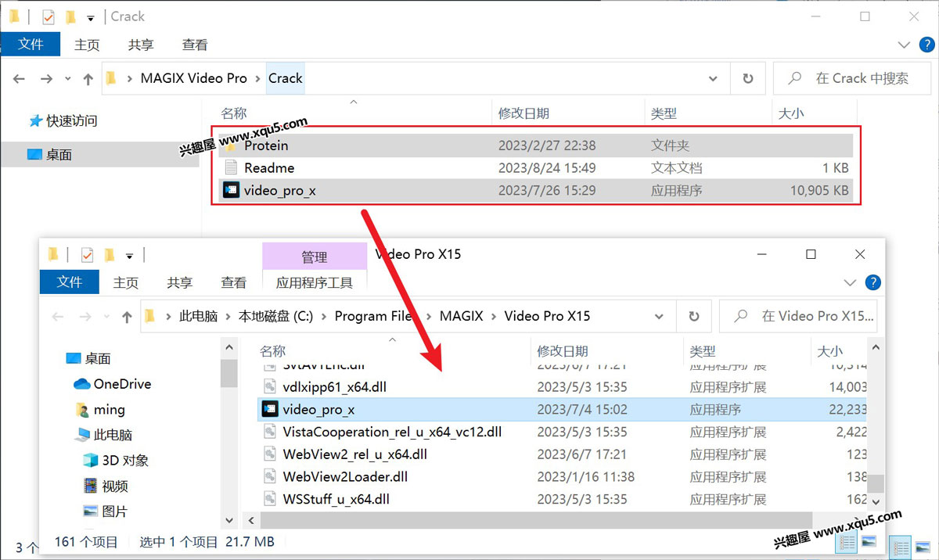Expand address bar history in Crack window
The width and height of the screenshot is (939, 560).
(x=713, y=78)
